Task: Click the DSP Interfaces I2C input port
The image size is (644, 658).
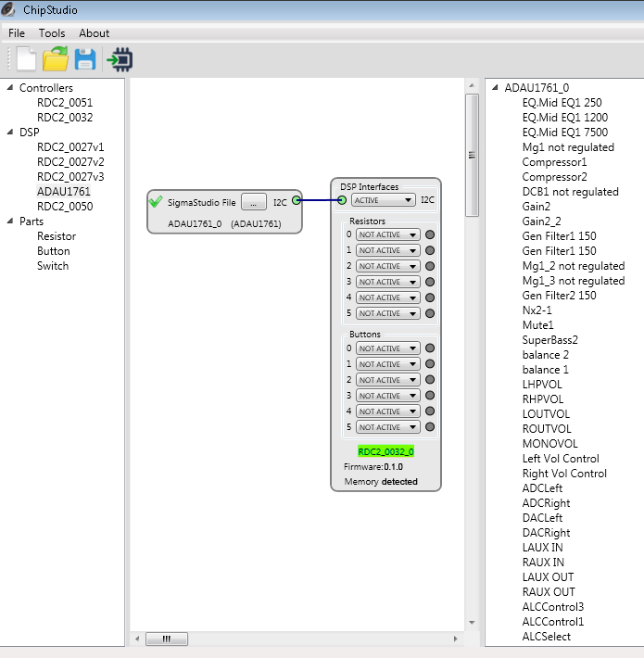Action: point(342,199)
